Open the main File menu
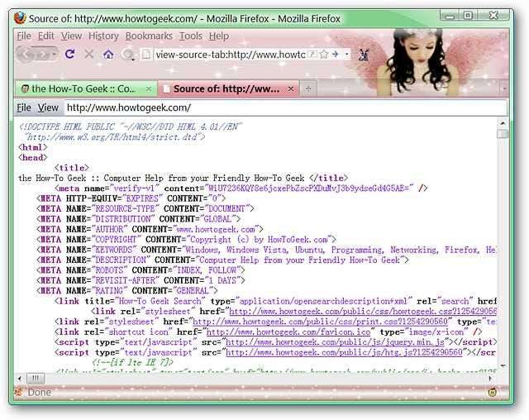 [24, 36]
